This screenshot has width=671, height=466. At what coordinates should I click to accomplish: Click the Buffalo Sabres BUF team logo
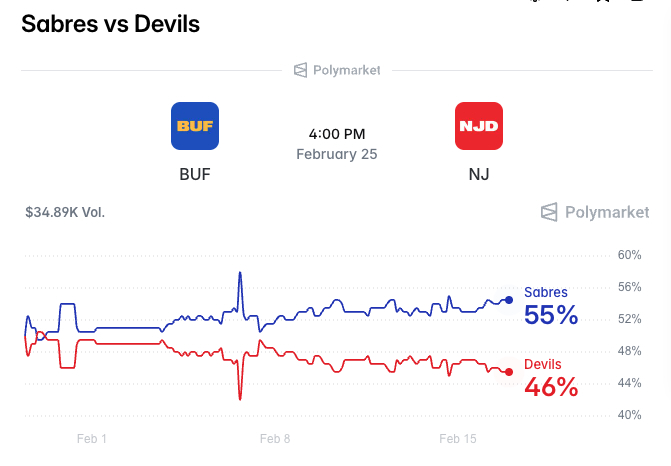click(x=195, y=126)
